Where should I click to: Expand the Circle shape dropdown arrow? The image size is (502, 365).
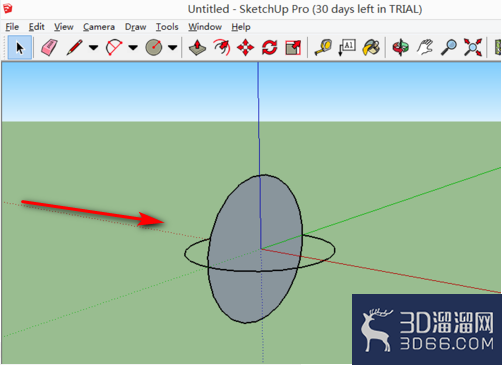point(172,48)
